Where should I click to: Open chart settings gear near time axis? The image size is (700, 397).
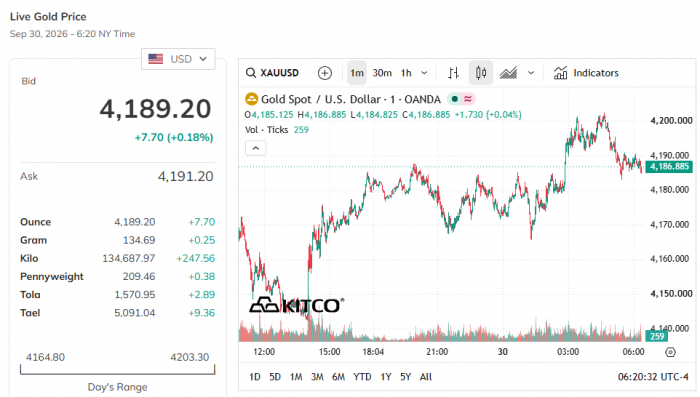pos(670,352)
